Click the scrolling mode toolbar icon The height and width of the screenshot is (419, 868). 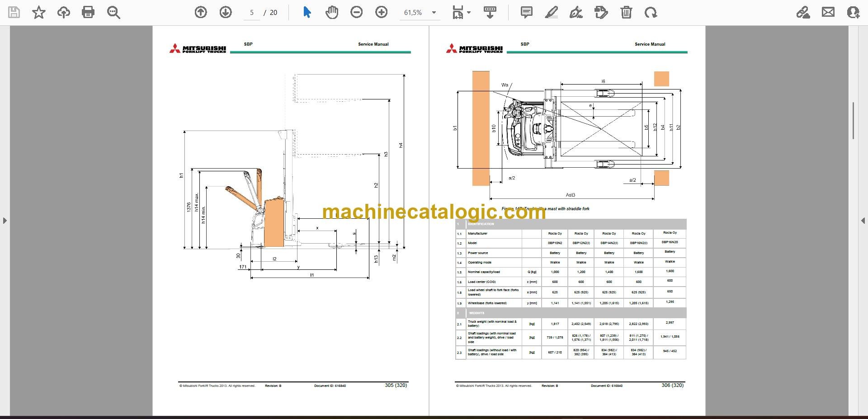490,12
